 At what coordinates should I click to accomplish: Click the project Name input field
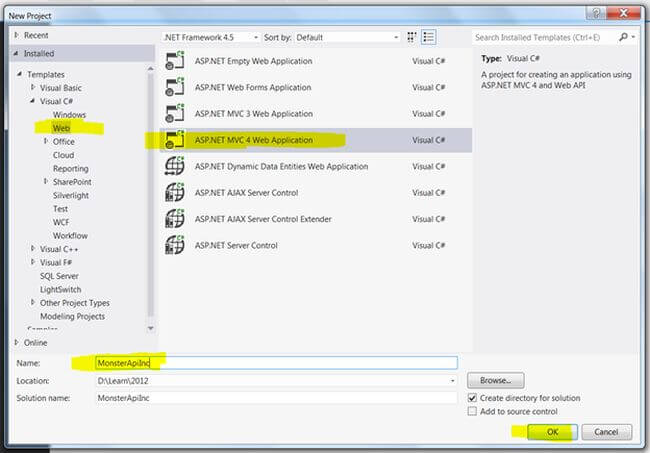(x=276, y=363)
